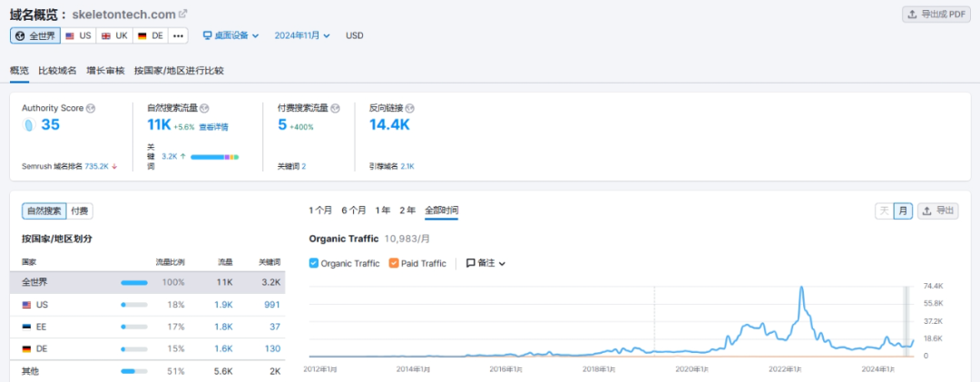This screenshot has width=980, height=382.
Task: Open US keywords 991 link
Action: click(x=272, y=305)
